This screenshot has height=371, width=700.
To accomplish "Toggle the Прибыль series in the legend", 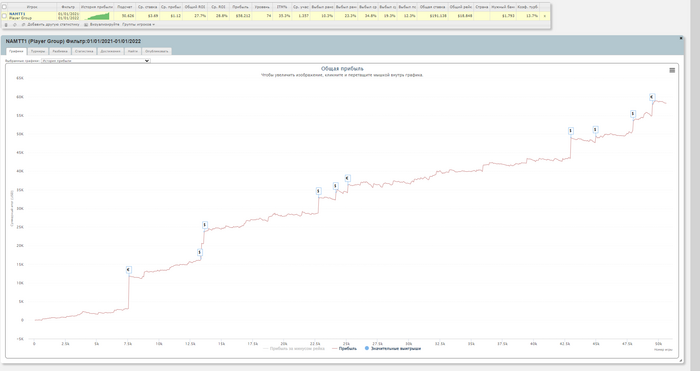I will point(344,348).
